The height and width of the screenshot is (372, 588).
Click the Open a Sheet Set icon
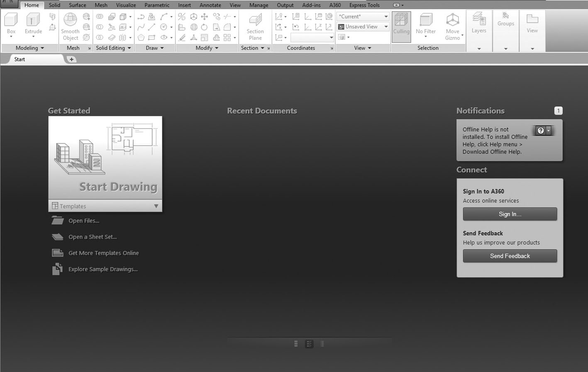click(x=57, y=237)
